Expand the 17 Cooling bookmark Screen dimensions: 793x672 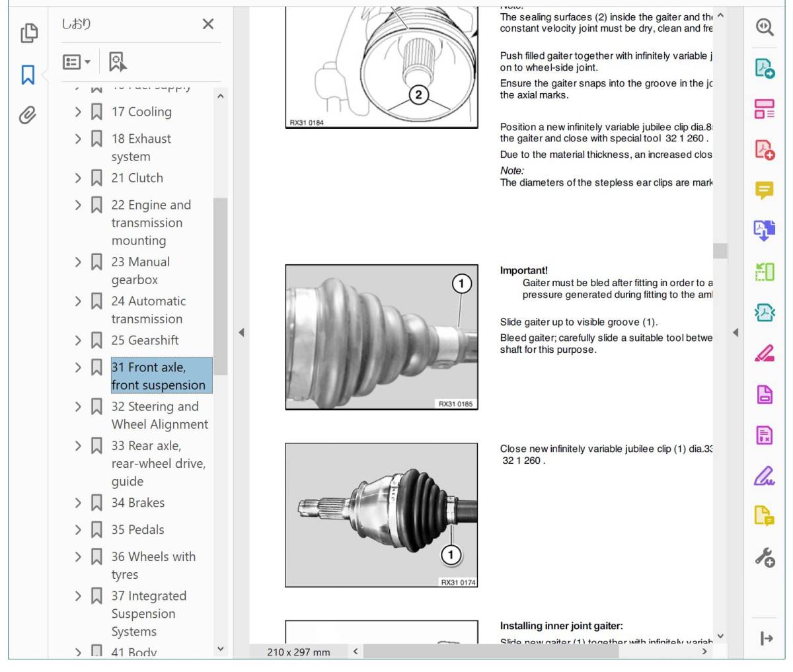(78, 112)
